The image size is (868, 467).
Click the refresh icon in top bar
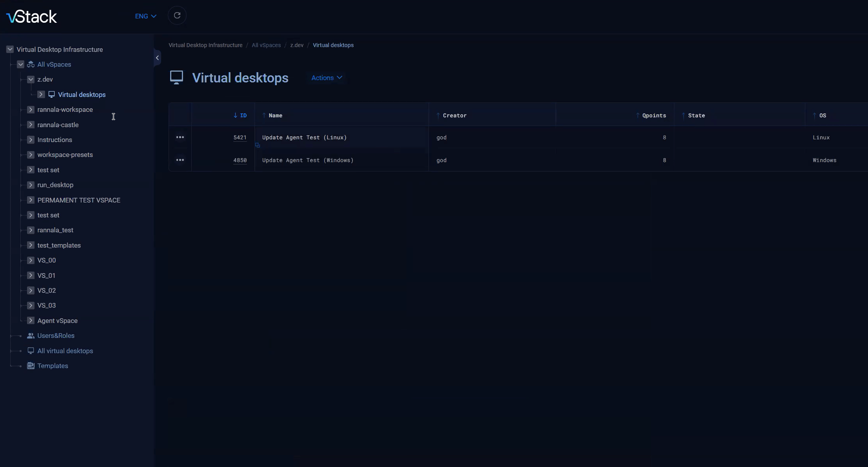pos(177,16)
